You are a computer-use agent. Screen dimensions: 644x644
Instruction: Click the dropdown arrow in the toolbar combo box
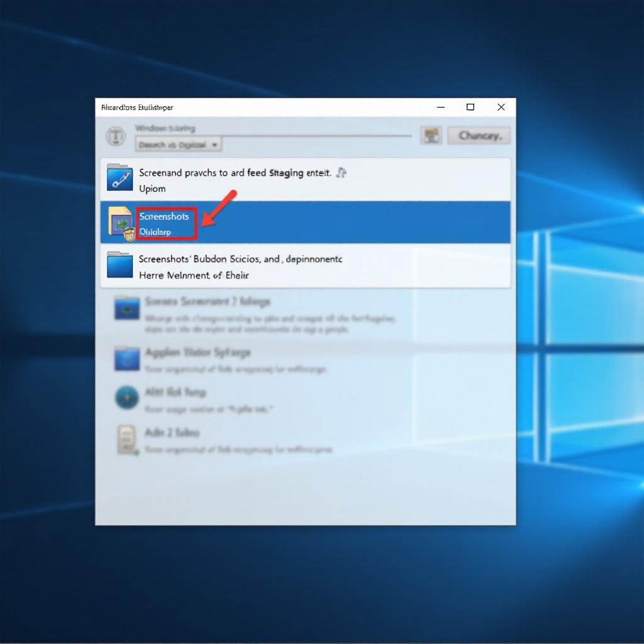214,145
